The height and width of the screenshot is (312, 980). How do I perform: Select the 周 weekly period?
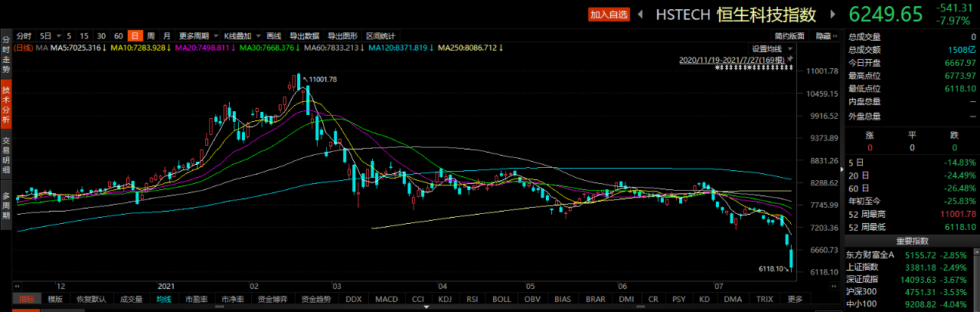[x=151, y=36]
